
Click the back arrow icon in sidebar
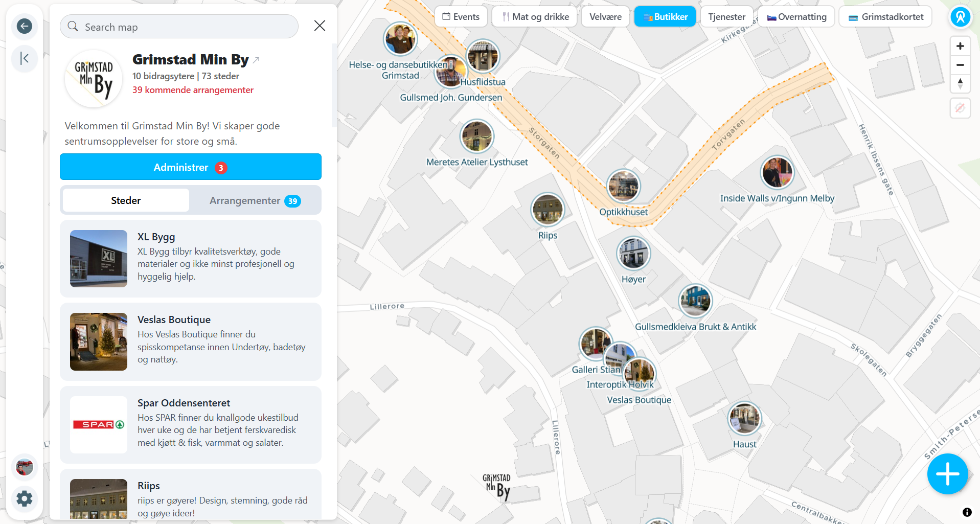24,26
